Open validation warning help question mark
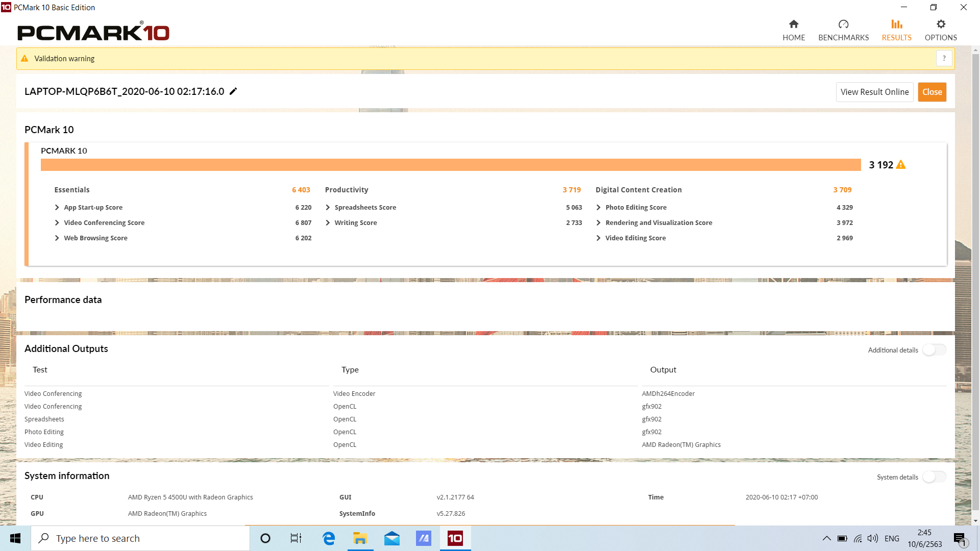Viewport: 980px width, 551px height. click(x=944, y=59)
